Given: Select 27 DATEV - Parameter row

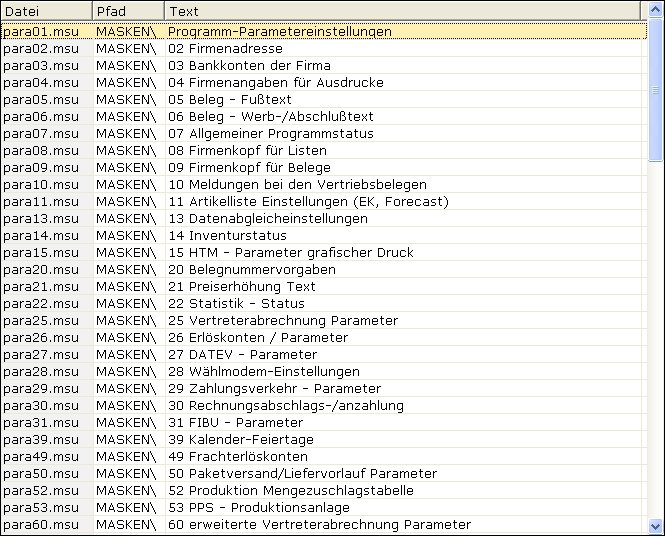Looking at the screenshot, I should (242, 354).
